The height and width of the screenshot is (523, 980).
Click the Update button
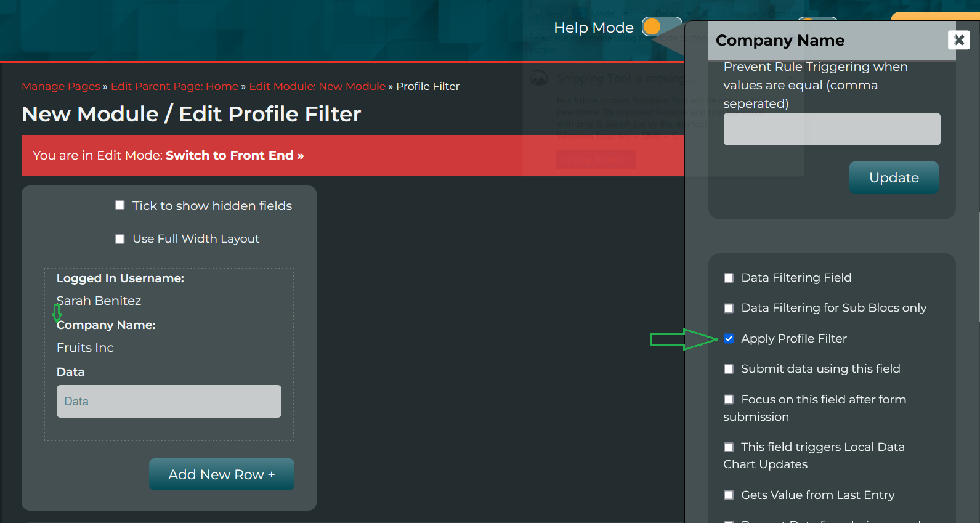(x=894, y=178)
